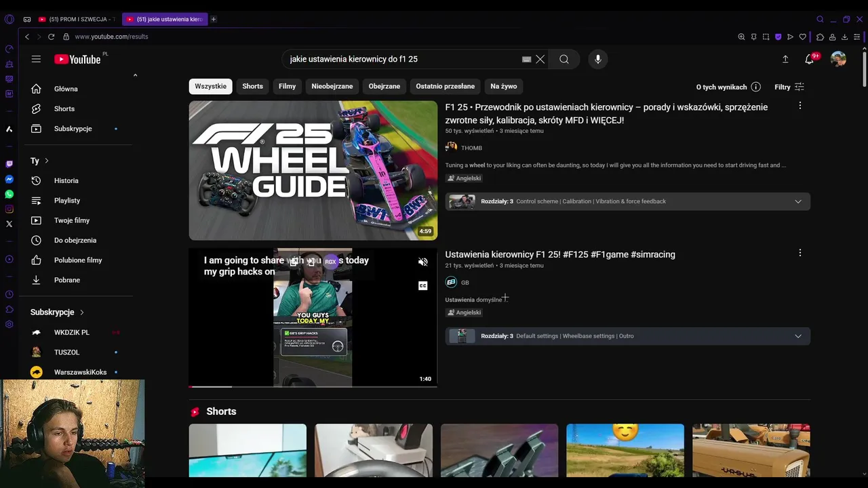Open sidebar settings gear icon
868x488 pixels.
(9, 324)
